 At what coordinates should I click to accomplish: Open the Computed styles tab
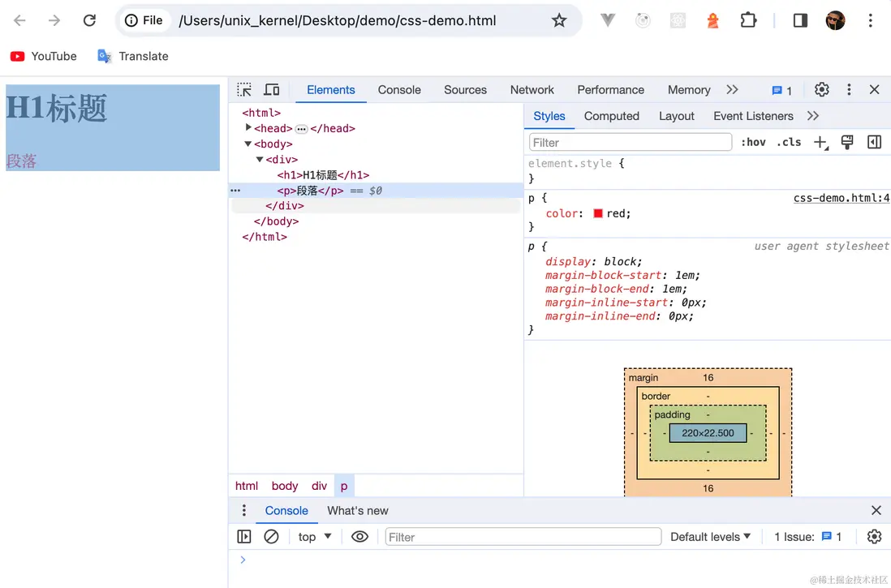click(x=611, y=117)
